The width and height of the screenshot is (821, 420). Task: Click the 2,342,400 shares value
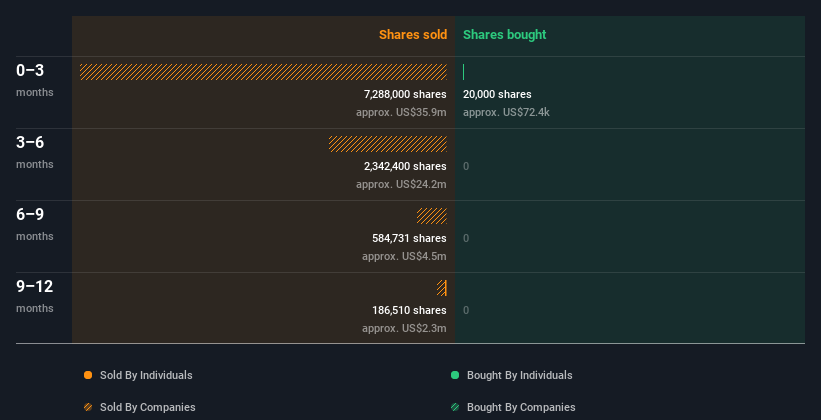pos(405,166)
